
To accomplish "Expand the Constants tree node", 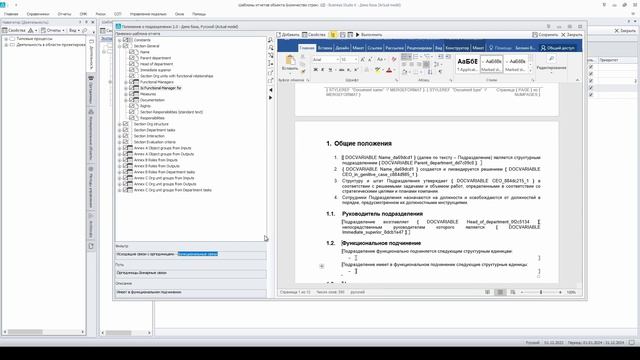I will pyautogui.click(x=120, y=40).
